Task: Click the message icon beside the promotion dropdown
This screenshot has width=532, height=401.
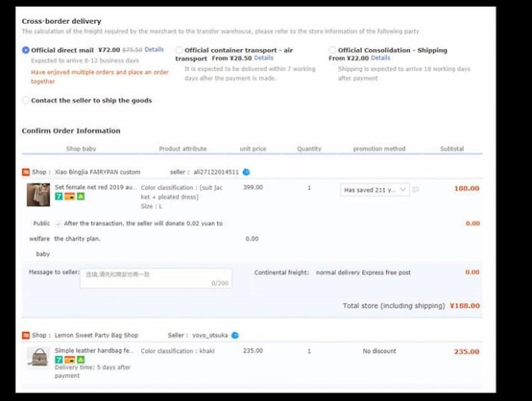Action: tap(415, 189)
